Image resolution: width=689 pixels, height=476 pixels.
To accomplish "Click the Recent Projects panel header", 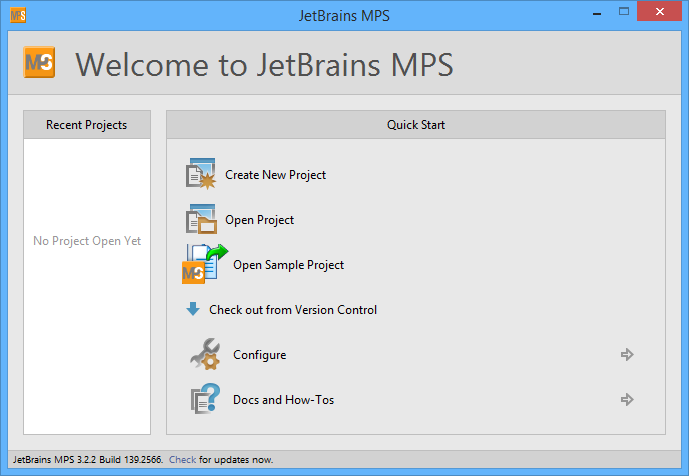I will [87, 125].
